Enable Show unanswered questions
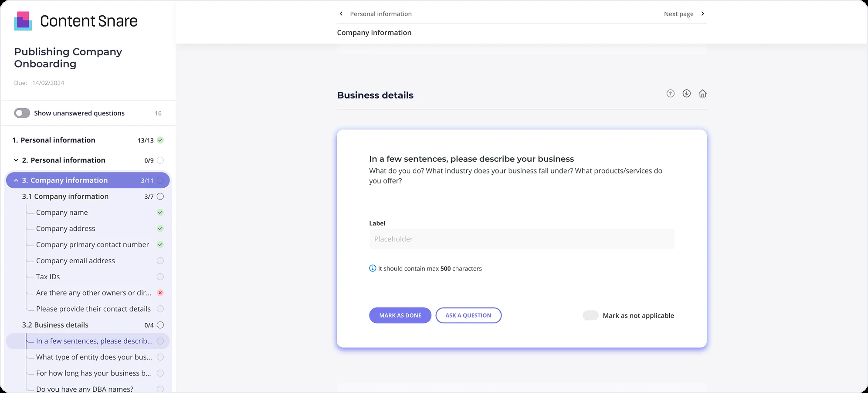The width and height of the screenshot is (868, 393). (21, 113)
